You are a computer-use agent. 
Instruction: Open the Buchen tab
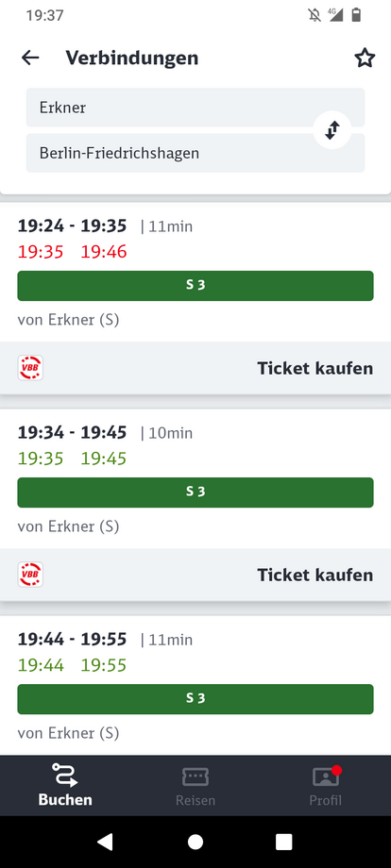[65, 785]
